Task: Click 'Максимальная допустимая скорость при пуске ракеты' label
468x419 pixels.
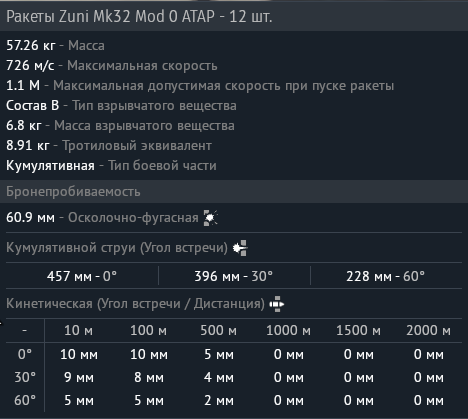Action: tap(224, 86)
